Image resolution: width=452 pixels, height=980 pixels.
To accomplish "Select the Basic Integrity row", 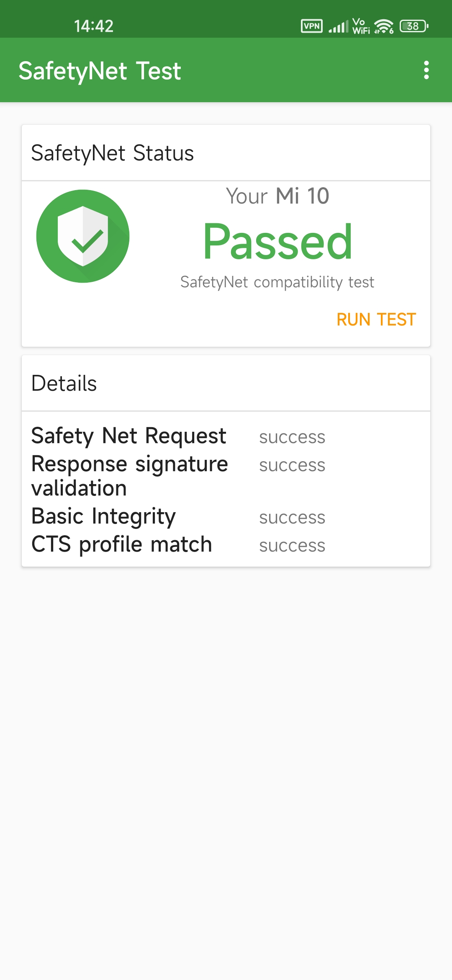I will tap(104, 516).
